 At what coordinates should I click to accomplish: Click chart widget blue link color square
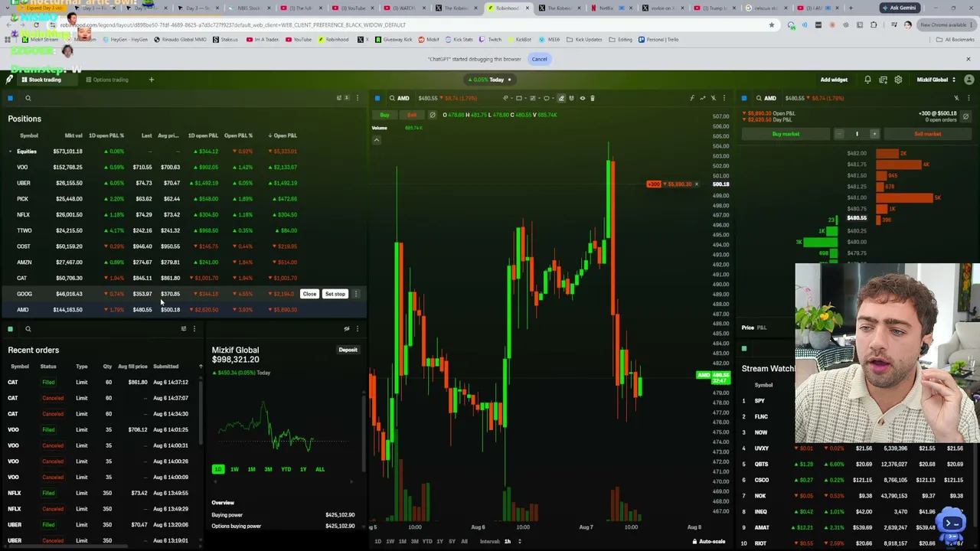tap(377, 98)
